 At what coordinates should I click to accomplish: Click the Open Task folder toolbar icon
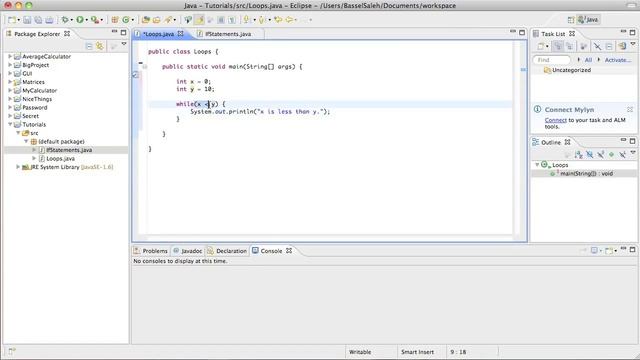(157, 20)
